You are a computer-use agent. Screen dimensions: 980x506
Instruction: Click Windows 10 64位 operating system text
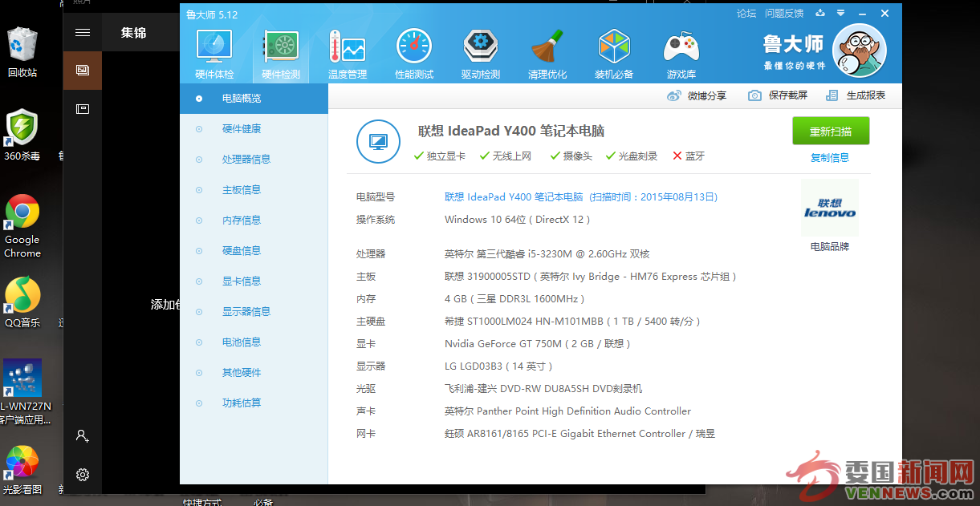[518, 220]
